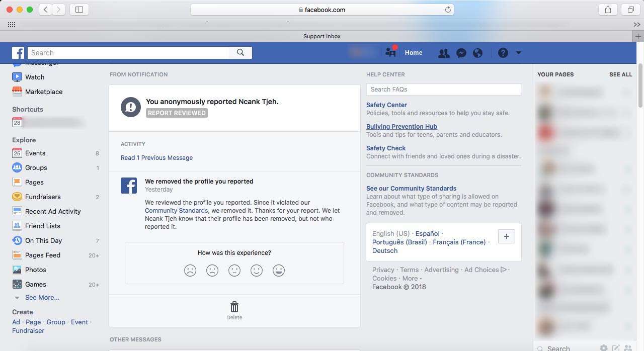Screen dimensions: 644x351
Task: Expand See More in Explore list
Action: 42,298
